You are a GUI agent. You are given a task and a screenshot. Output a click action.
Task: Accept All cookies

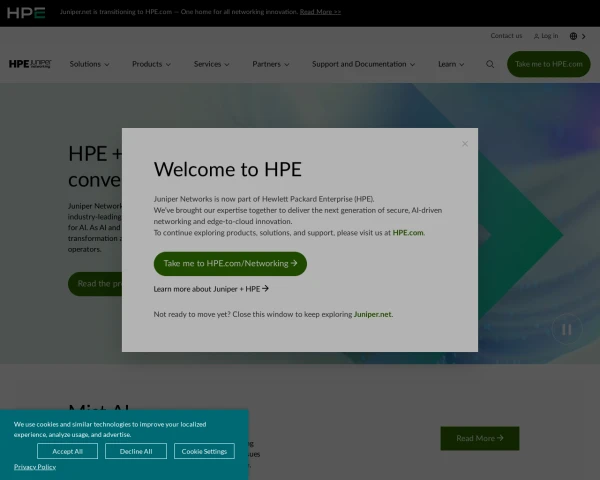[67, 451]
